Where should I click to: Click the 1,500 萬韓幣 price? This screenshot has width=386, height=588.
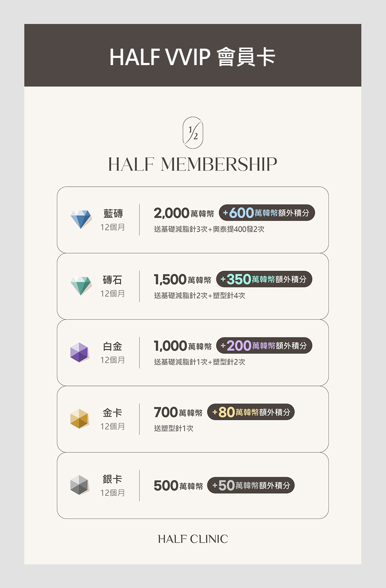tap(182, 280)
